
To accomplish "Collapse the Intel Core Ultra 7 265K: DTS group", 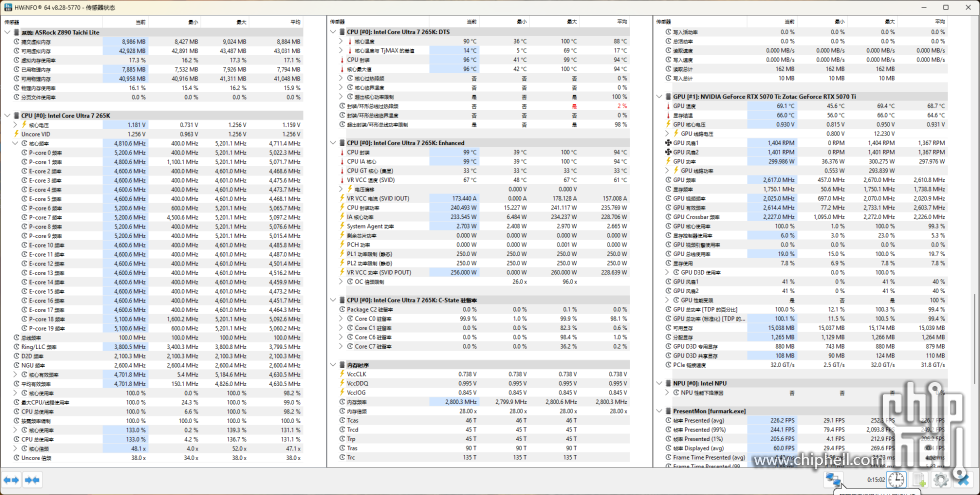I will pyautogui.click(x=333, y=32).
